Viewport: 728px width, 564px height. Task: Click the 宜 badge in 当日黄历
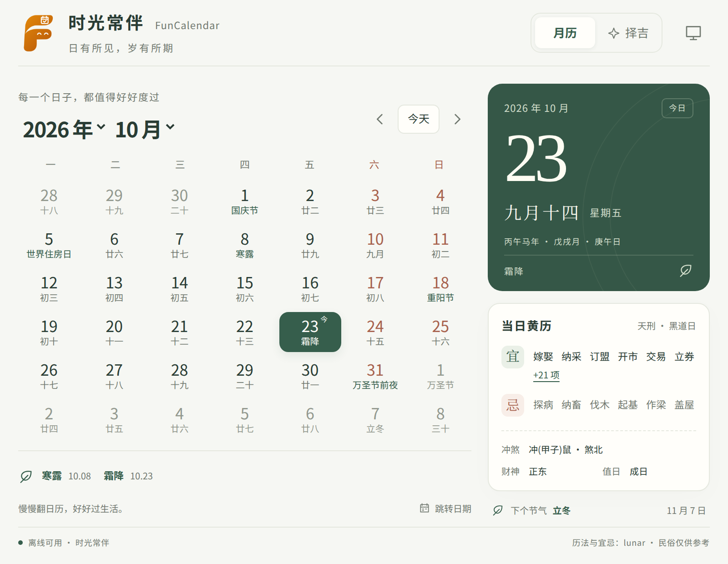[x=513, y=357]
